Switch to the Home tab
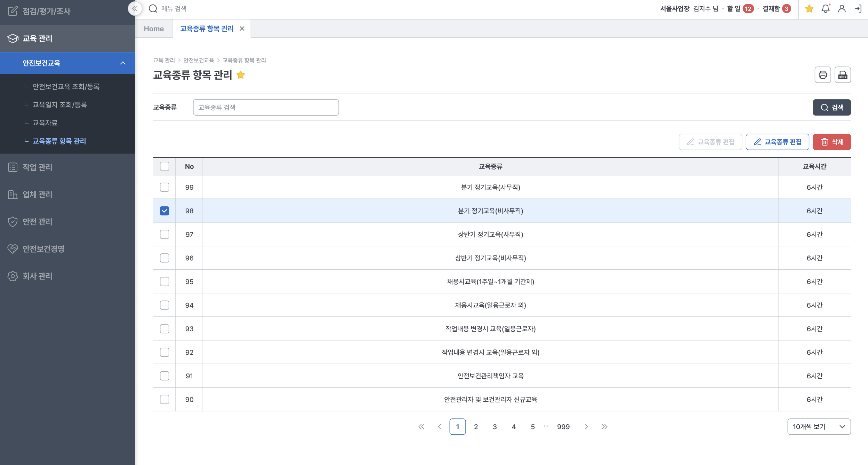 pyautogui.click(x=154, y=29)
